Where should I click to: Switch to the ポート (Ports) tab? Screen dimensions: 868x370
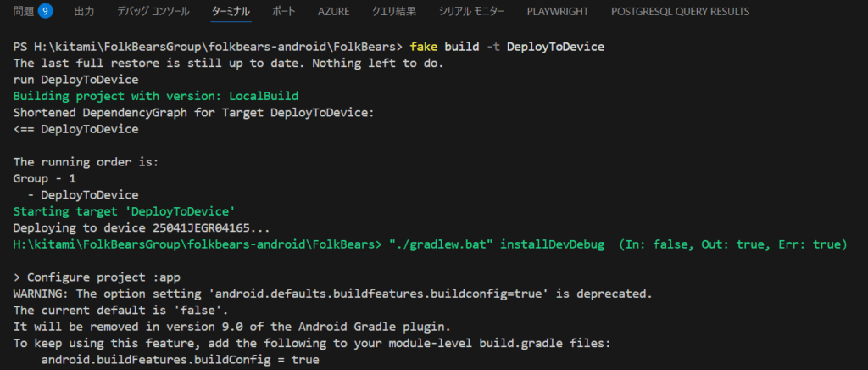click(284, 12)
